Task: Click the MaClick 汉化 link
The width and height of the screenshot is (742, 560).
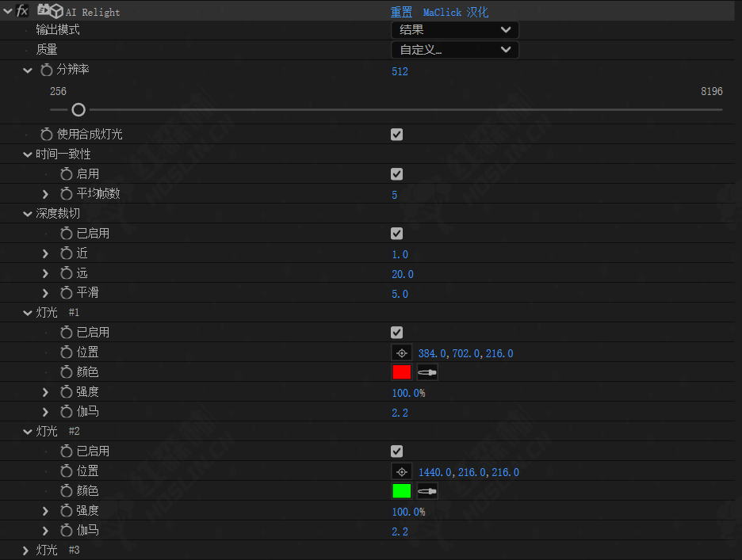Action: [455, 12]
